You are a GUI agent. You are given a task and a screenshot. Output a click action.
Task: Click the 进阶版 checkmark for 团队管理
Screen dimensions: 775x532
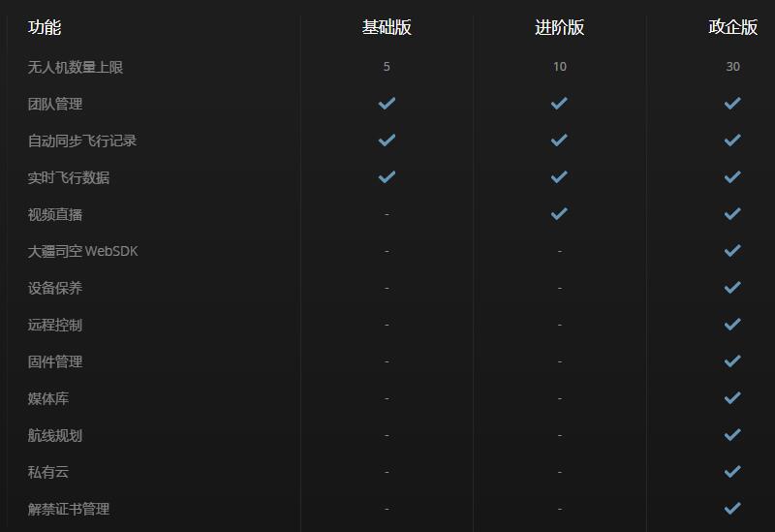tap(559, 104)
